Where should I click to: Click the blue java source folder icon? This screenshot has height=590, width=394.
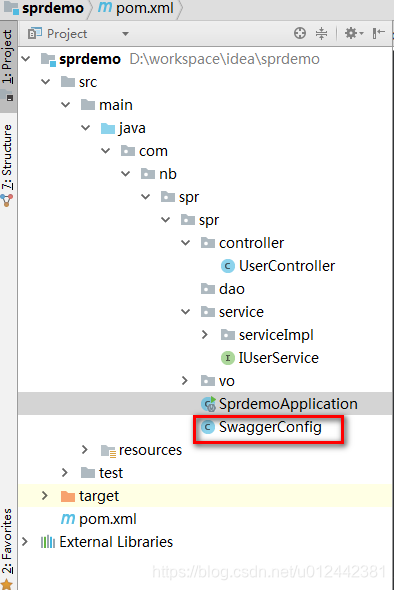(x=108, y=128)
